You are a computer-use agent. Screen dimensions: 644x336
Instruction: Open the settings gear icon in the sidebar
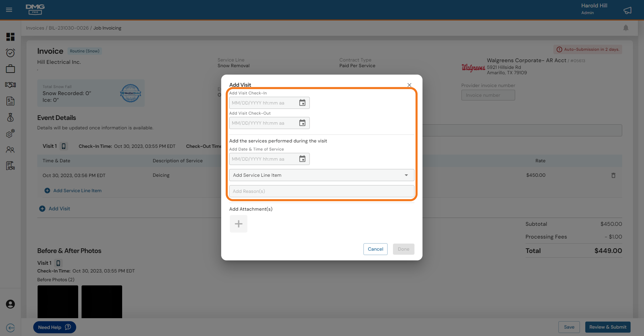click(10, 134)
